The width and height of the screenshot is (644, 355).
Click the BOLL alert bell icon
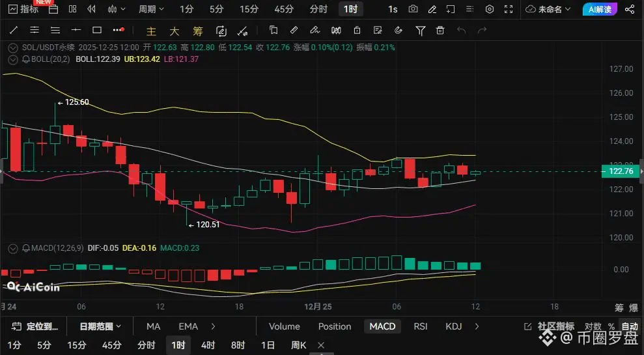(26, 59)
